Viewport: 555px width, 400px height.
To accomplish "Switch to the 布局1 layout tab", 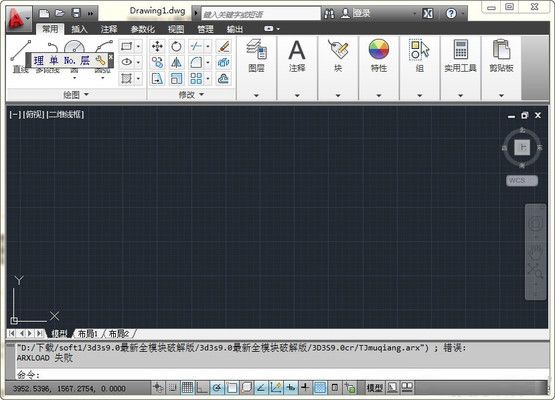I will (87, 333).
